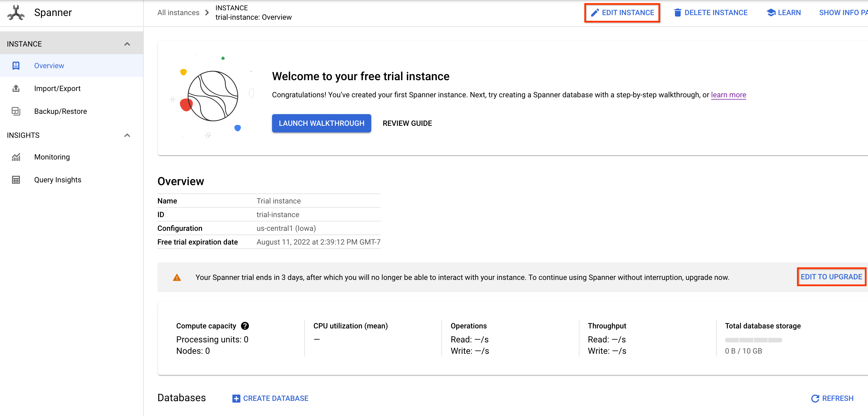Select All instances breadcrumb navigation
The image size is (868, 416).
pos(177,13)
